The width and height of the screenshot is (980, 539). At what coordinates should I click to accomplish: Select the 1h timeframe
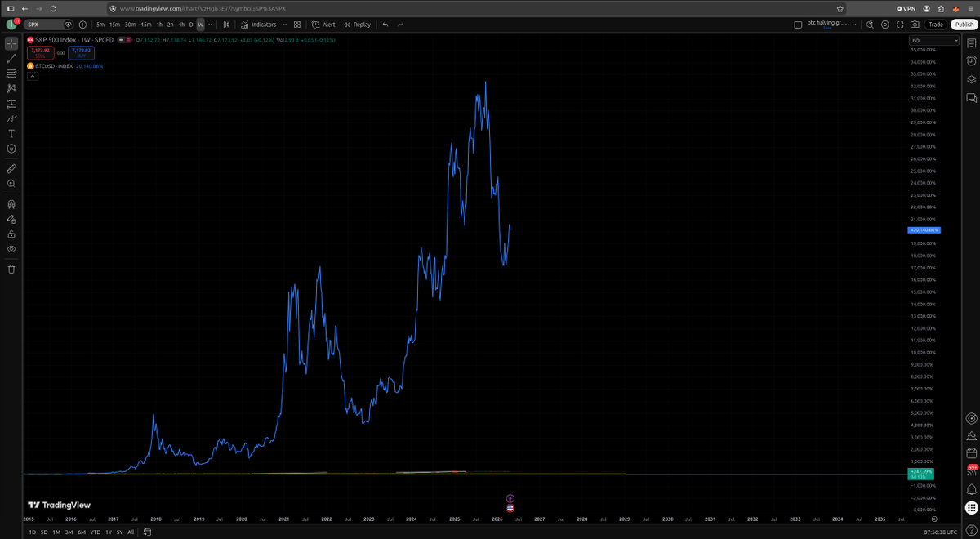tap(159, 24)
